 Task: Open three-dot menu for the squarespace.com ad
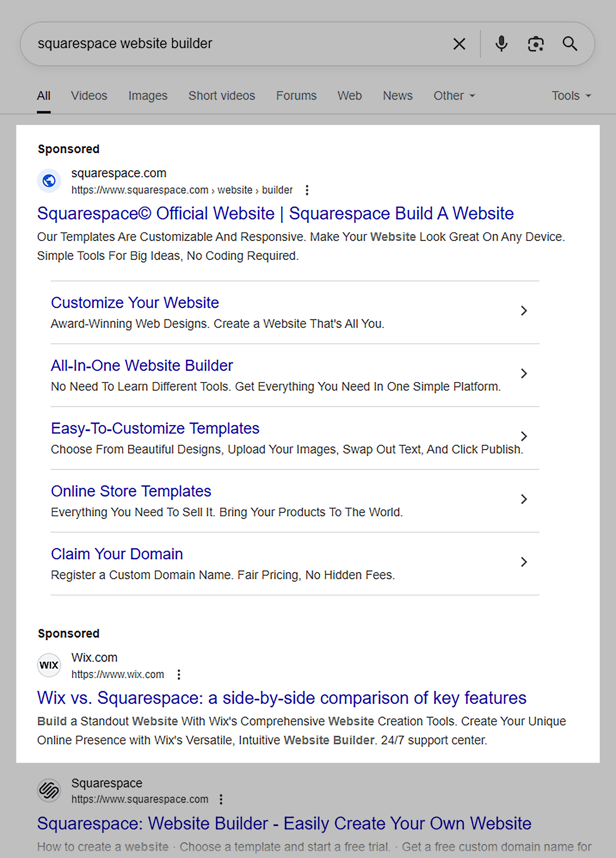point(307,190)
